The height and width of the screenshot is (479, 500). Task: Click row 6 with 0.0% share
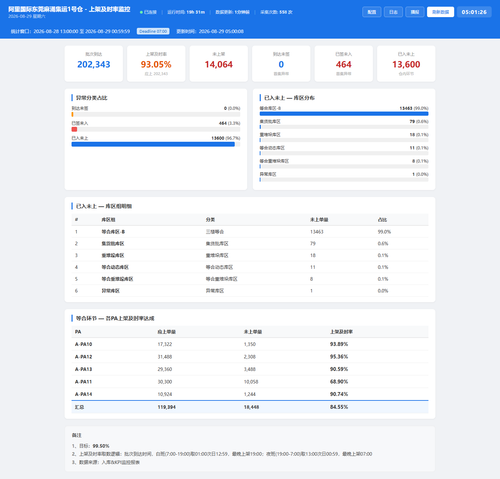(x=250, y=291)
